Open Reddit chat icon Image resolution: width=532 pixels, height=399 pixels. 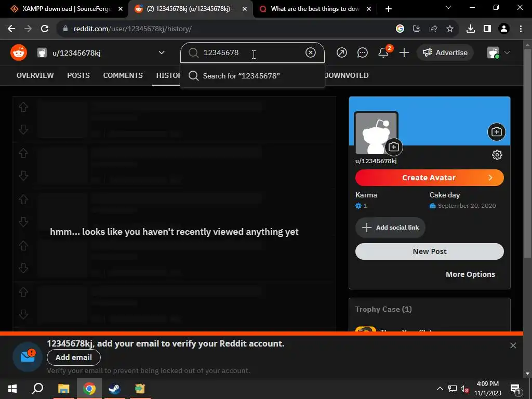point(362,52)
